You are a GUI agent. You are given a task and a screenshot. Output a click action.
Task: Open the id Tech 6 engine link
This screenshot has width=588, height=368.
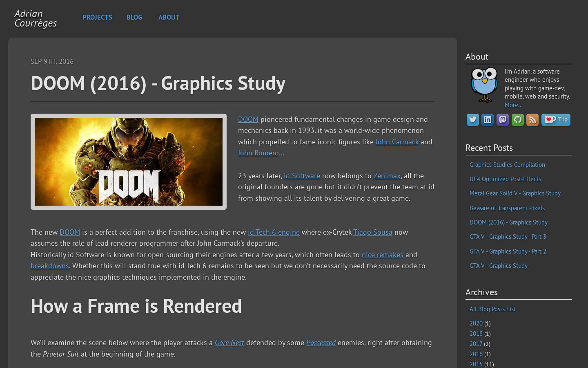[x=274, y=232]
